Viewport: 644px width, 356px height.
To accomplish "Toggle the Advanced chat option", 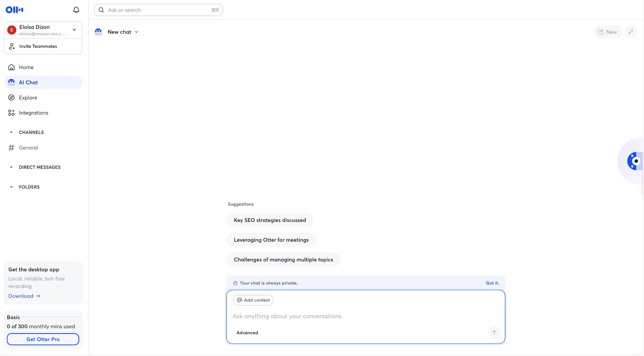I will click(x=247, y=333).
